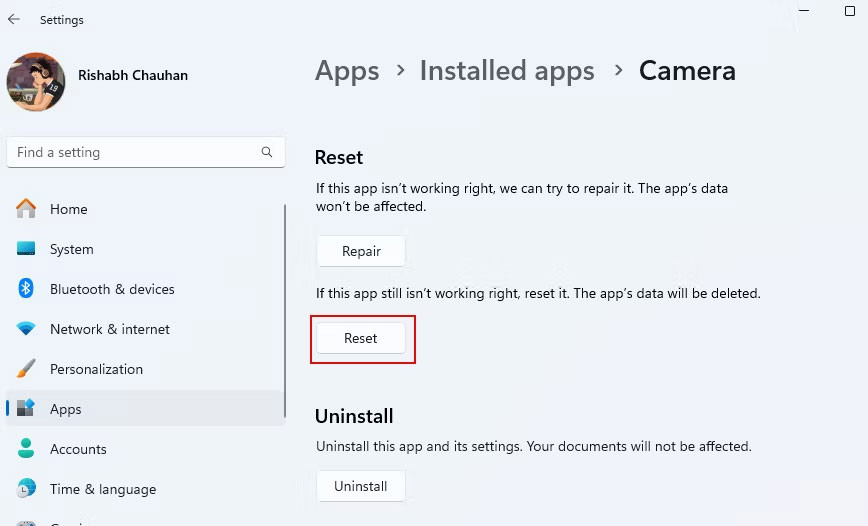Select the Personalization paintbrush icon
The width and height of the screenshot is (868, 526).
(26, 369)
